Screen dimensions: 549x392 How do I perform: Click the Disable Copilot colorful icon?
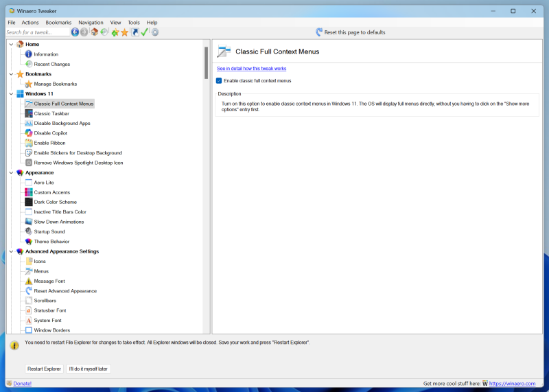(x=29, y=133)
